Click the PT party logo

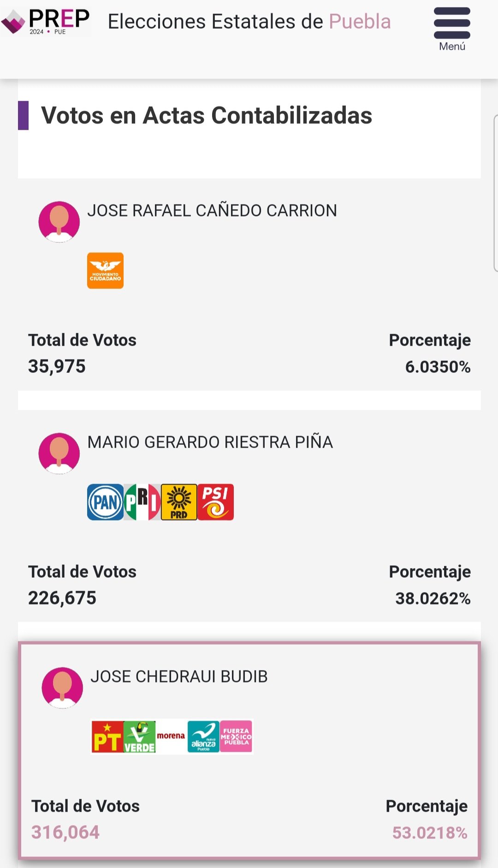(x=107, y=736)
